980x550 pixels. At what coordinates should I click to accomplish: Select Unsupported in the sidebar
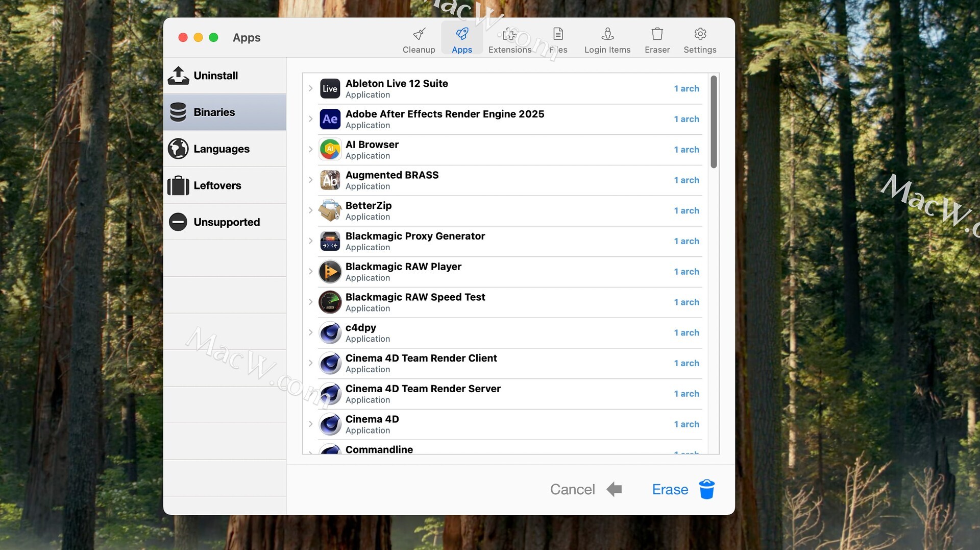[225, 222]
